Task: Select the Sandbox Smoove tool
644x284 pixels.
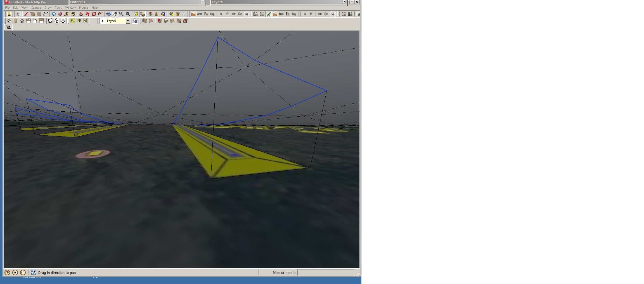Action: click(x=159, y=21)
